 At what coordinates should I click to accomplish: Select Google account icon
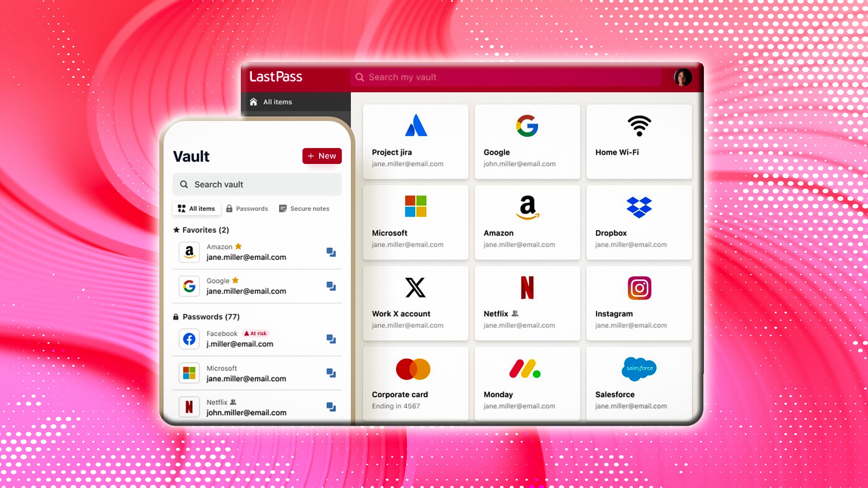(x=527, y=126)
